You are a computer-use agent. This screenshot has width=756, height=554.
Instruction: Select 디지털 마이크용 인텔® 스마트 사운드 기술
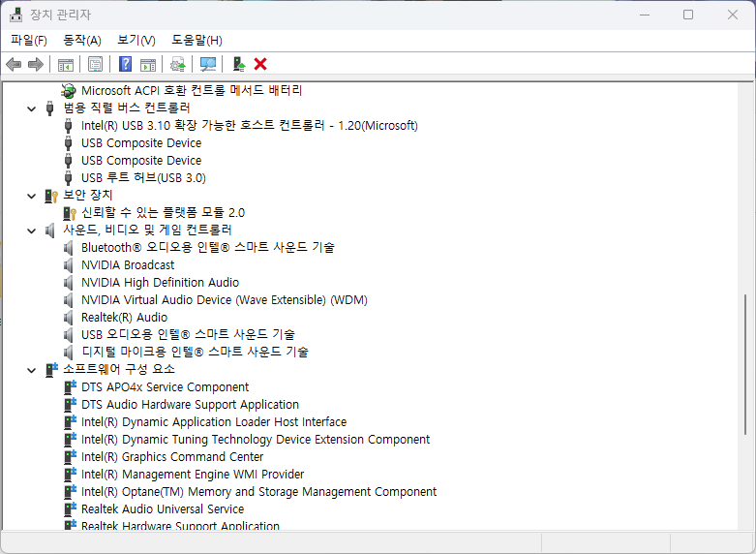pos(195,352)
